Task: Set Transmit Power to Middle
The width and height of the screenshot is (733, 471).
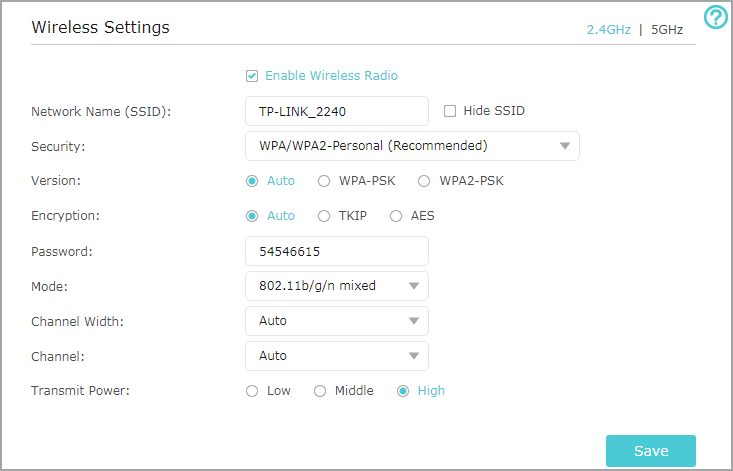Action: (320, 391)
